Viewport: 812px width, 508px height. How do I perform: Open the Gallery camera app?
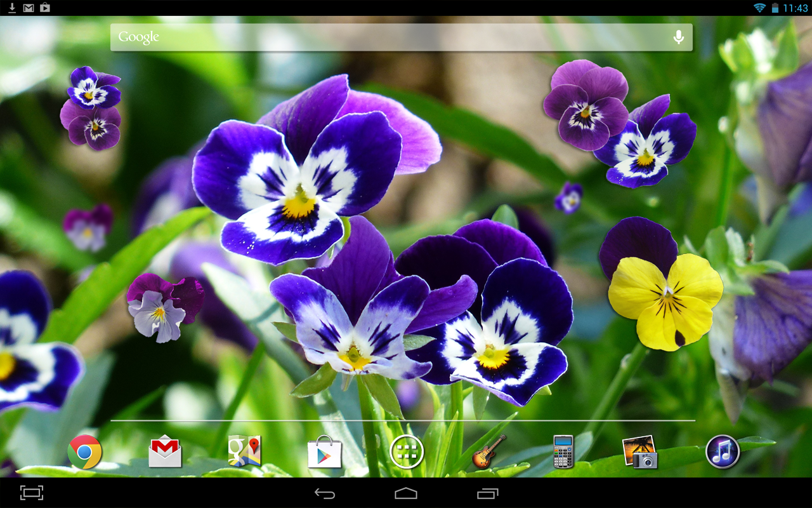[639, 451]
